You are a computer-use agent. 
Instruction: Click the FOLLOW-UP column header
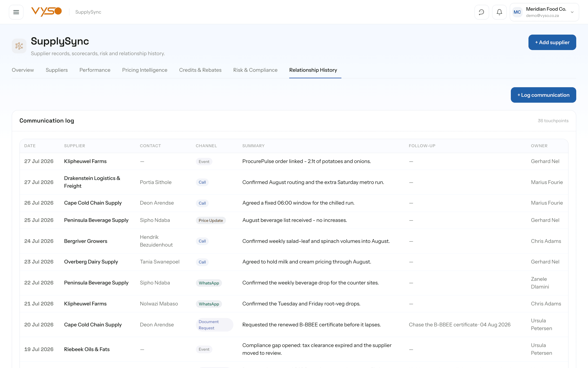(x=422, y=146)
